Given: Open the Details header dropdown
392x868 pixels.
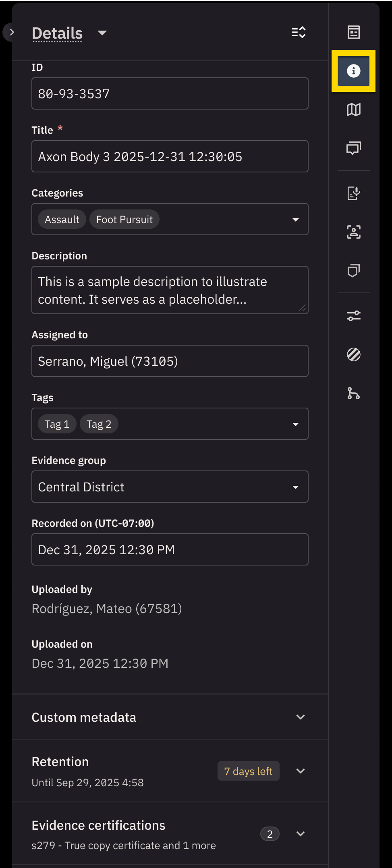Looking at the screenshot, I should [102, 33].
